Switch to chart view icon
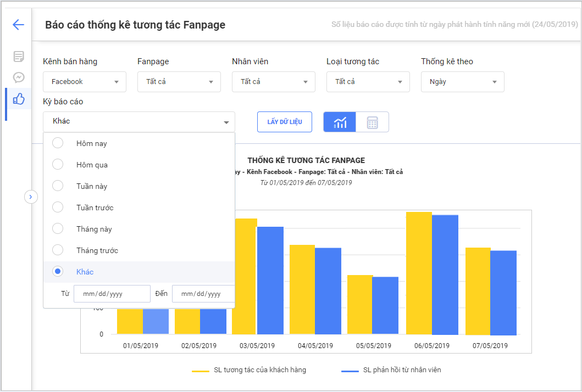This screenshot has height=392, width=582. coord(340,122)
